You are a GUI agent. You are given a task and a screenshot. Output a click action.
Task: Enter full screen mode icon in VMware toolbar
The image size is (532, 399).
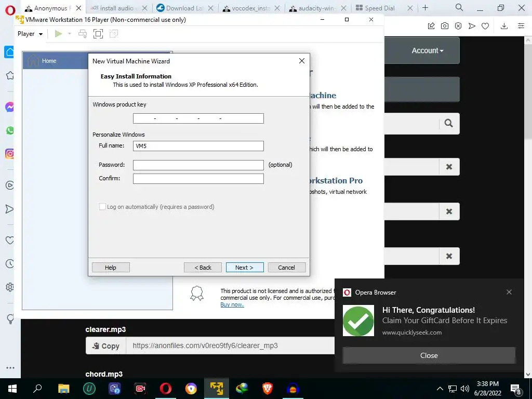98,34
